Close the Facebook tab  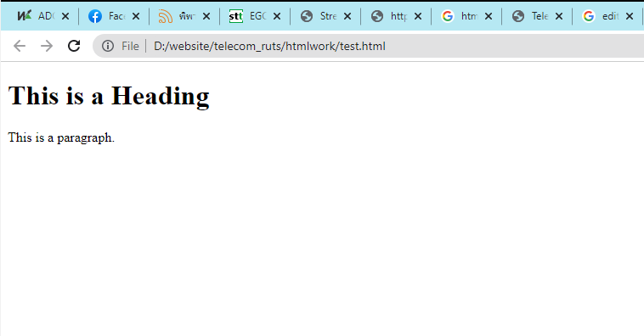[x=136, y=16]
